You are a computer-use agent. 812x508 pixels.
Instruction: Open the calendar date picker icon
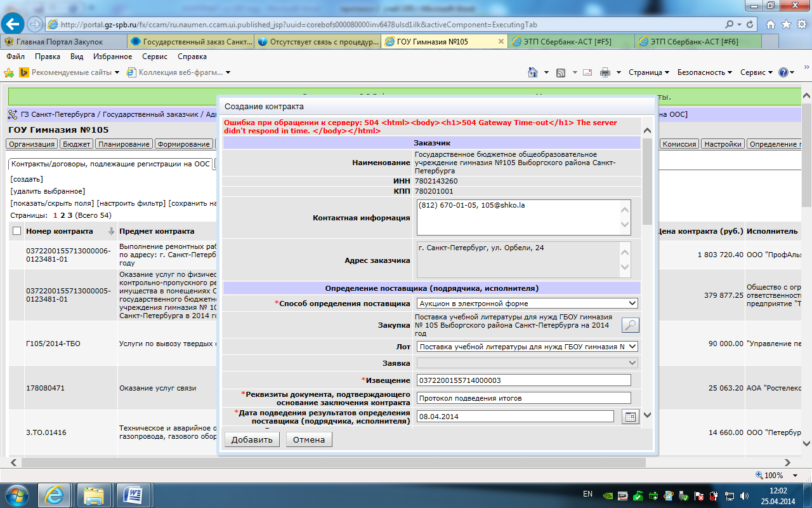[630, 417]
